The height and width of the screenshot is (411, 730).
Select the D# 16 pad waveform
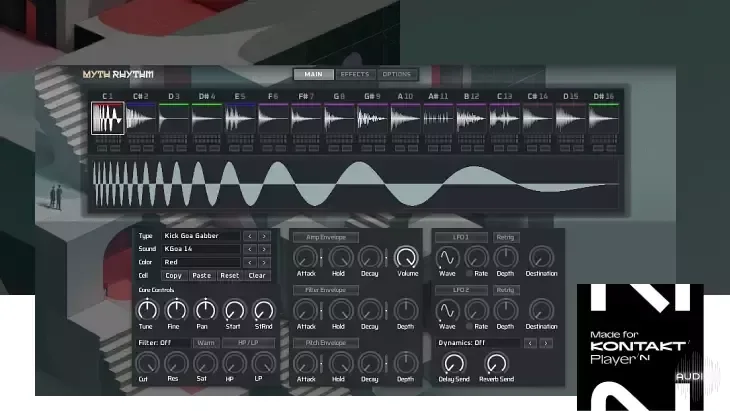(x=603, y=119)
